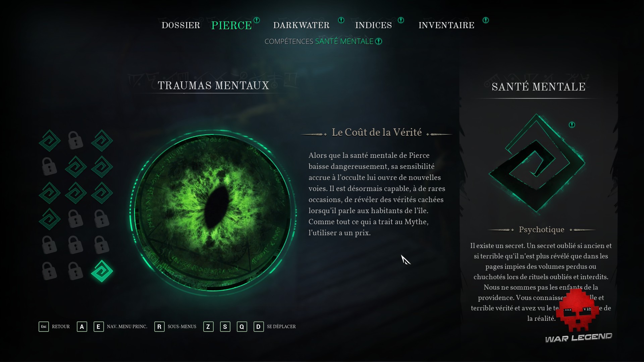
Task: Switch to the Darkwater tab
Action: (301, 25)
